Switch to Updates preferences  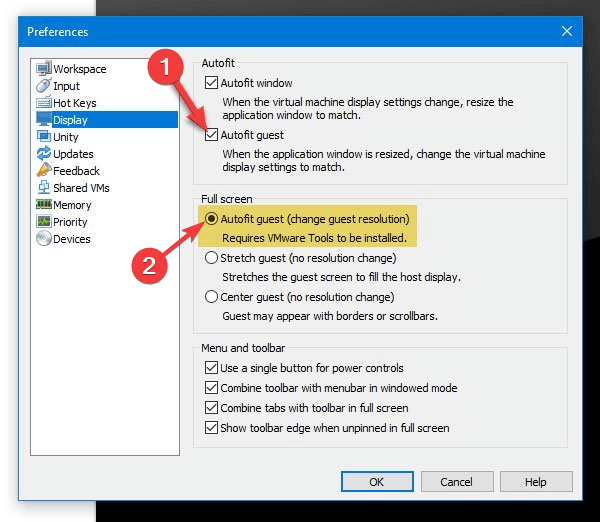(x=73, y=154)
